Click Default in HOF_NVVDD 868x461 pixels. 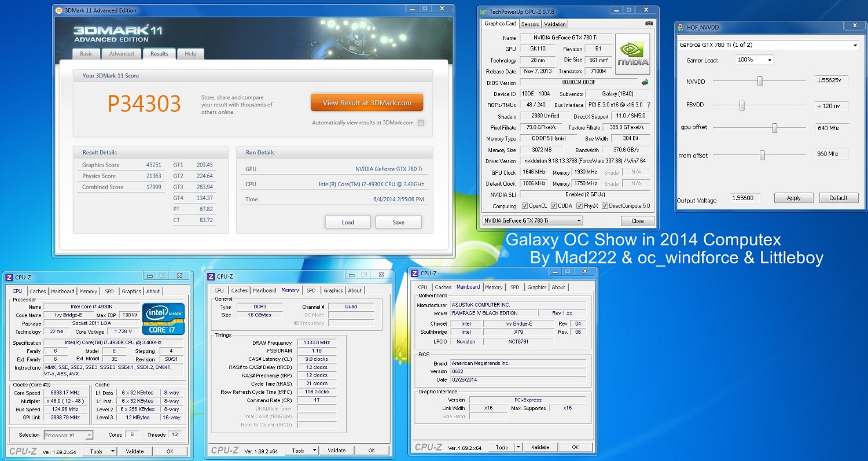pos(838,198)
